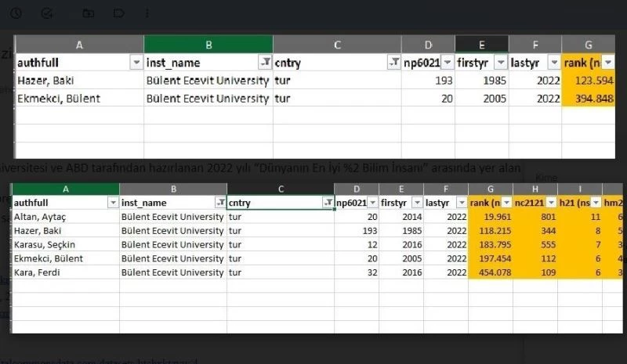Open the lastyr filter dropdown in bottom table
Viewport: 627px width, 364px height.
(459, 203)
